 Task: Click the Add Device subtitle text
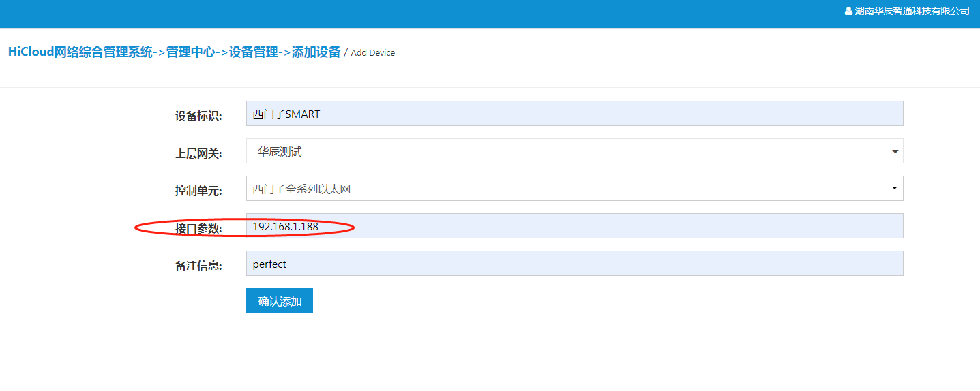click(x=372, y=53)
